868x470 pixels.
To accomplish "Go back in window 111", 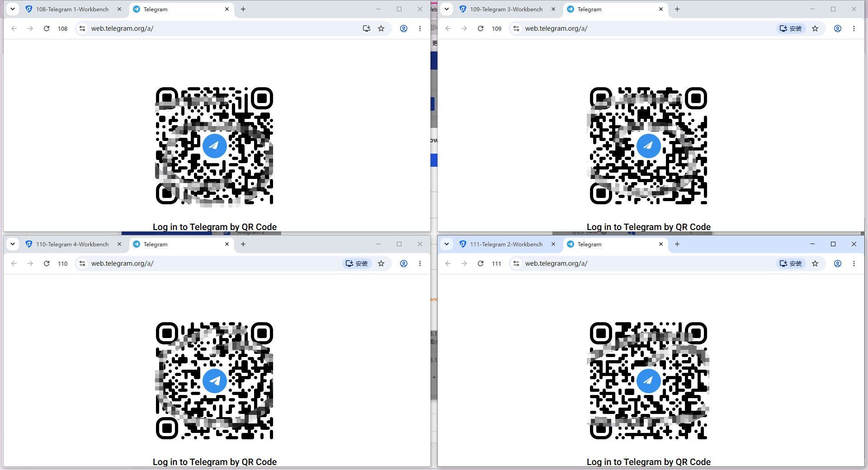I will pos(448,263).
